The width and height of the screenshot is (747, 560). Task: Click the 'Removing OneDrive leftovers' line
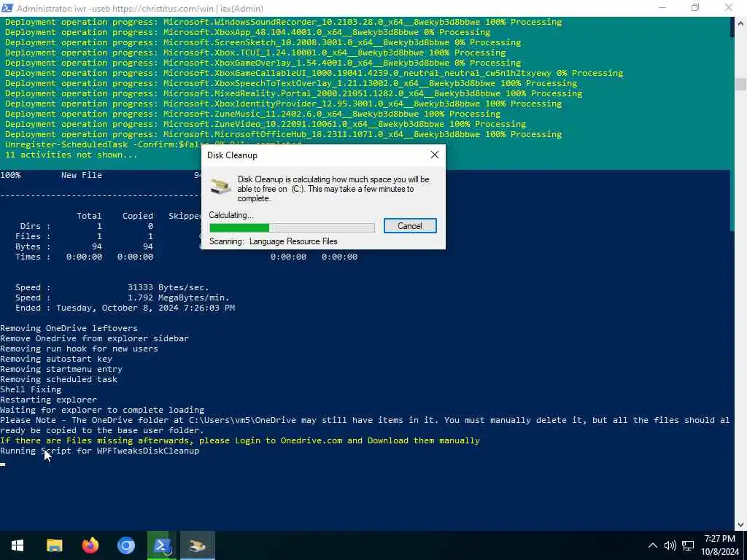pos(69,328)
